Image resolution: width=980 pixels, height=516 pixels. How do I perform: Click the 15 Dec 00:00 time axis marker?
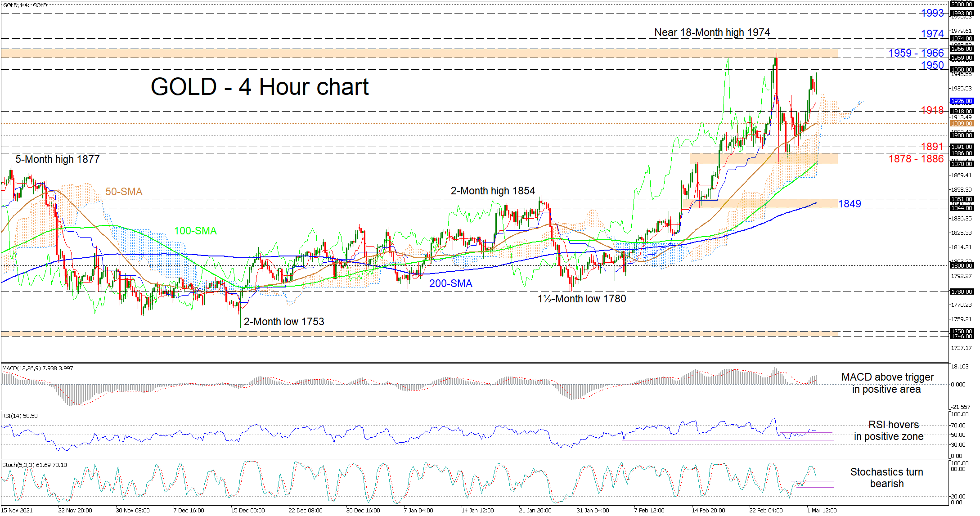coord(247,510)
